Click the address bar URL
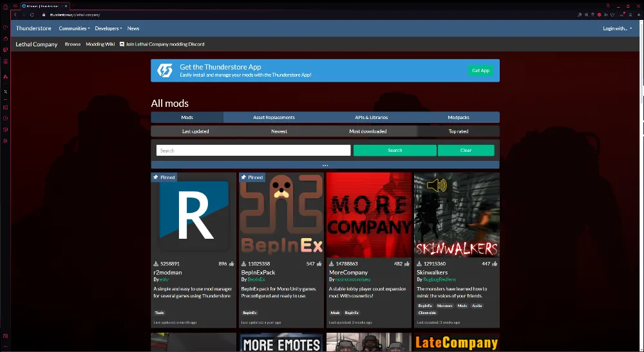Screen dimensions: 644x352 (75, 15)
